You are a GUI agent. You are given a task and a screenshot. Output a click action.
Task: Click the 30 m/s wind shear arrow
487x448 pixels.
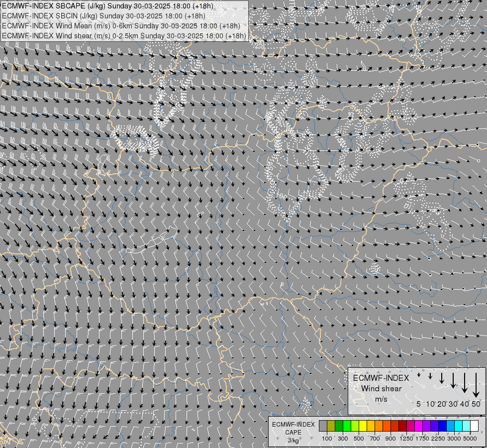(453, 380)
